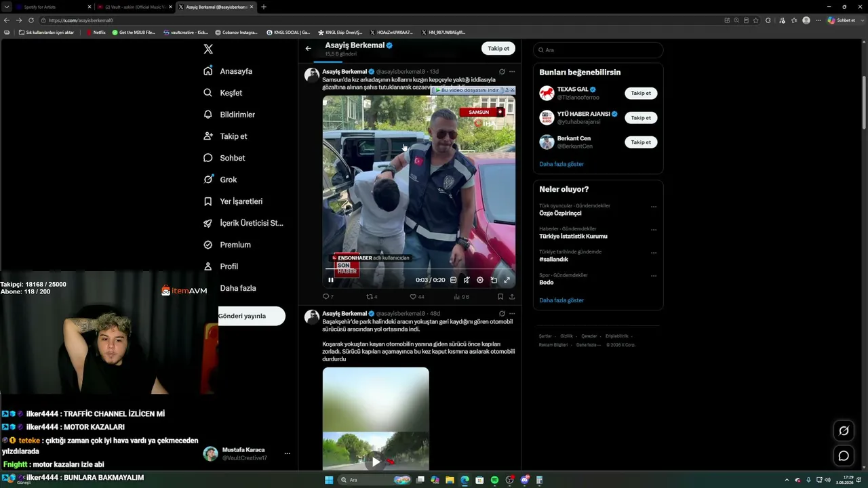This screenshot has width=868, height=488.
Task: Expand the Daha fazla menu
Action: coord(237,288)
